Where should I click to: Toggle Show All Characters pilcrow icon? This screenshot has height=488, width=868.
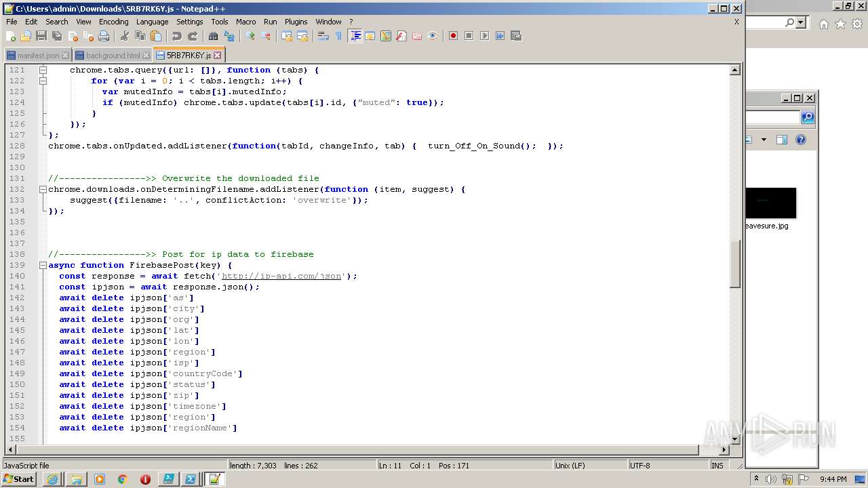coord(339,36)
